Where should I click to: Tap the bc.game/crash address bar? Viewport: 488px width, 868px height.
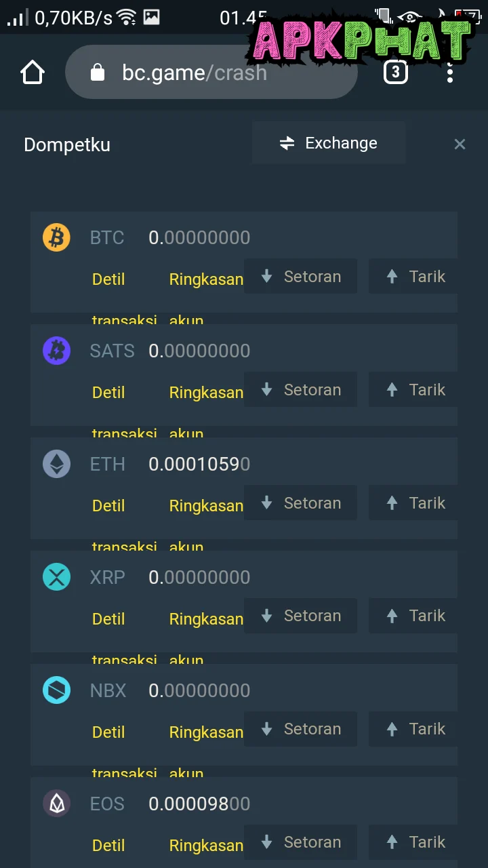[x=210, y=73]
